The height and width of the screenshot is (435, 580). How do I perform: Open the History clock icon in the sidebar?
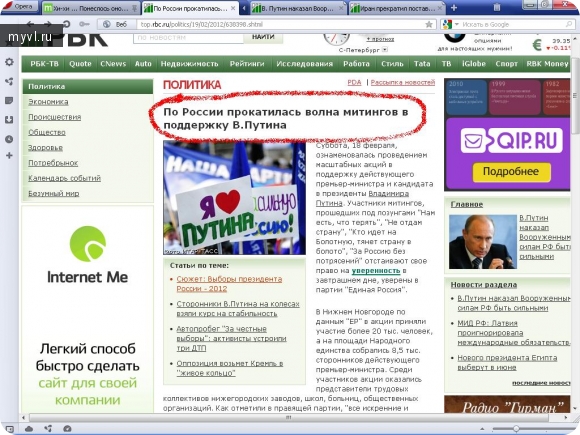9,139
